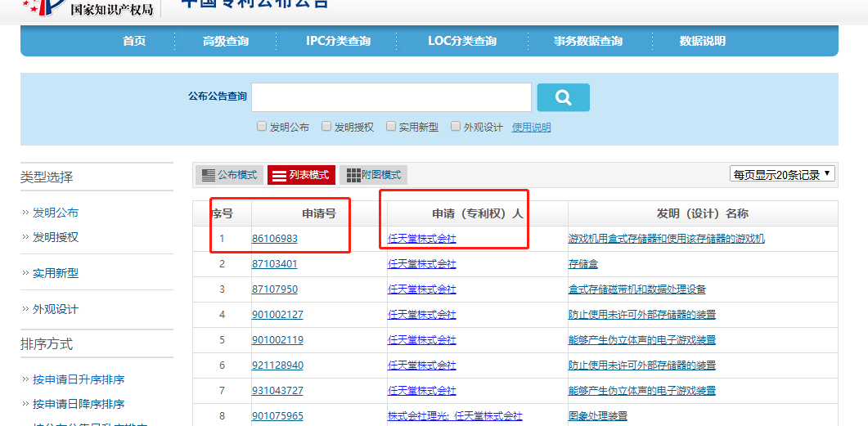
Task: Click 株式会社理光; 任天堂株式会社 applicant link
Action: (455, 416)
